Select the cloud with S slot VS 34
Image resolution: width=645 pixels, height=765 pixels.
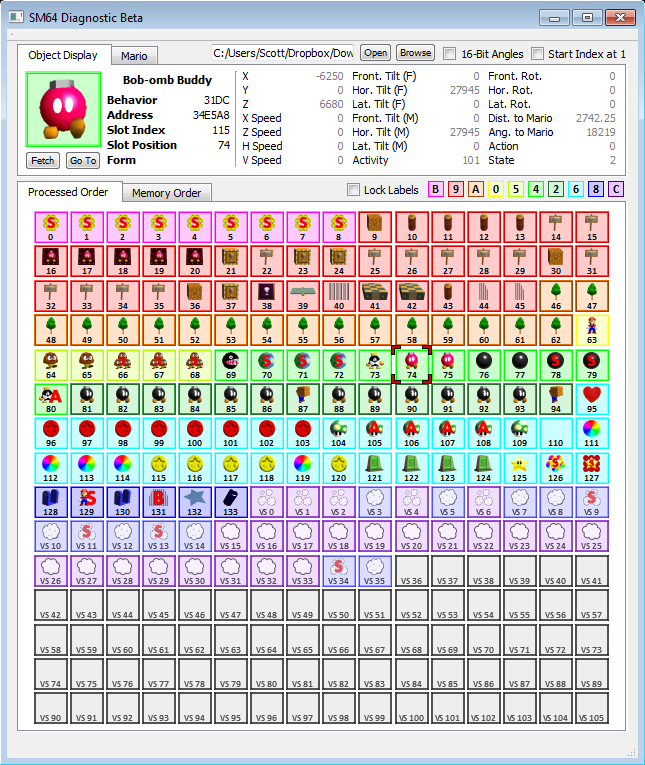pos(339,571)
